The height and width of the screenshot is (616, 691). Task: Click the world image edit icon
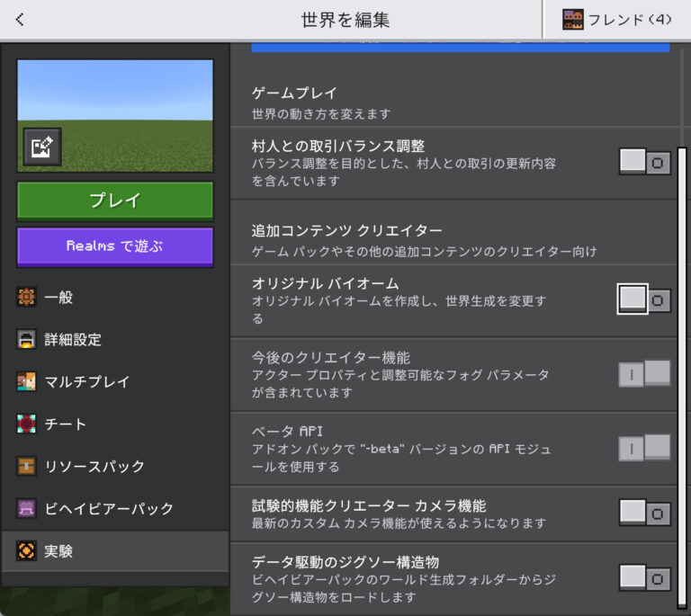click(42, 147)
